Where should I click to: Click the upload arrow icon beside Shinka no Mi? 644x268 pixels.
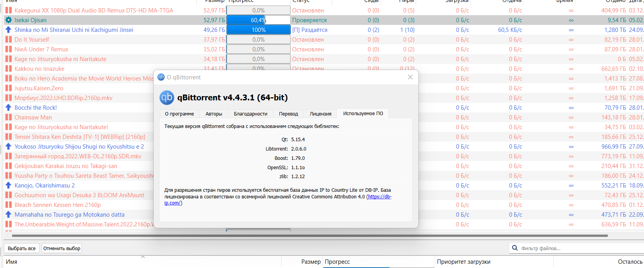pyautogui.click(x=8, y=30)
